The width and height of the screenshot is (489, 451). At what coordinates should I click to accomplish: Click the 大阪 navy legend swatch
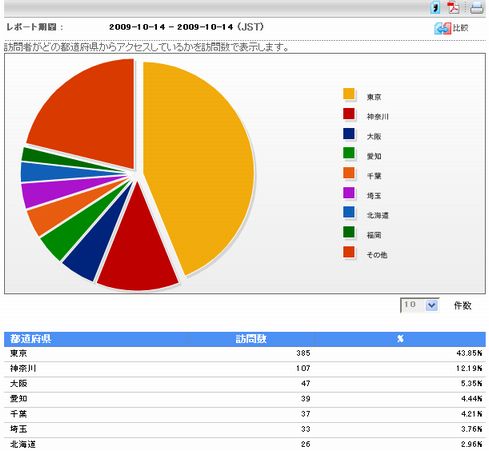[x=349, y=133]
